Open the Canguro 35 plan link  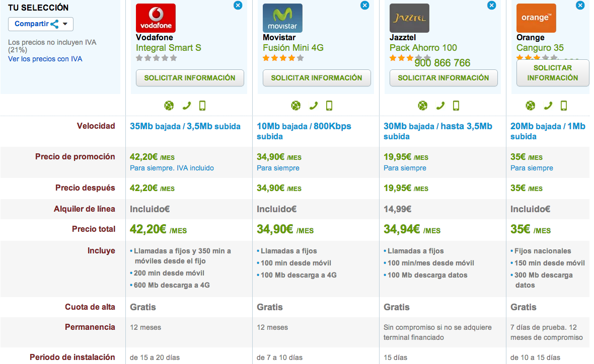coord(540,48)
